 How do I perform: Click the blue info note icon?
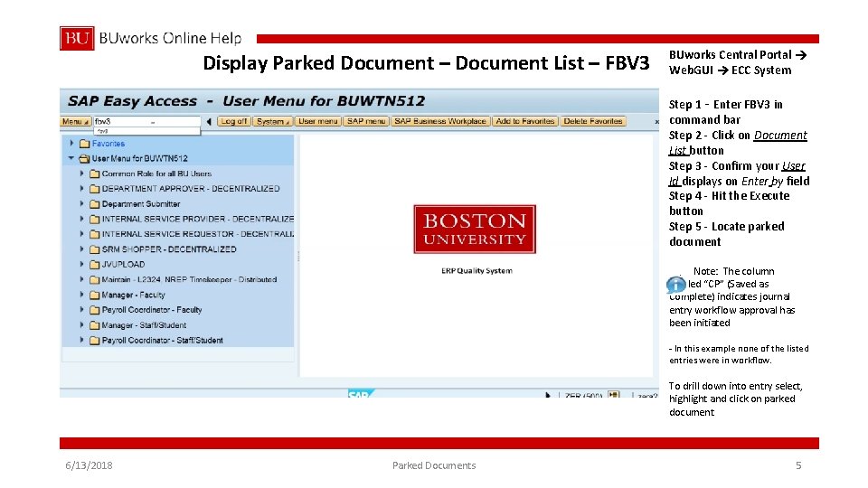pyautogui.click(x=676, y=285)
